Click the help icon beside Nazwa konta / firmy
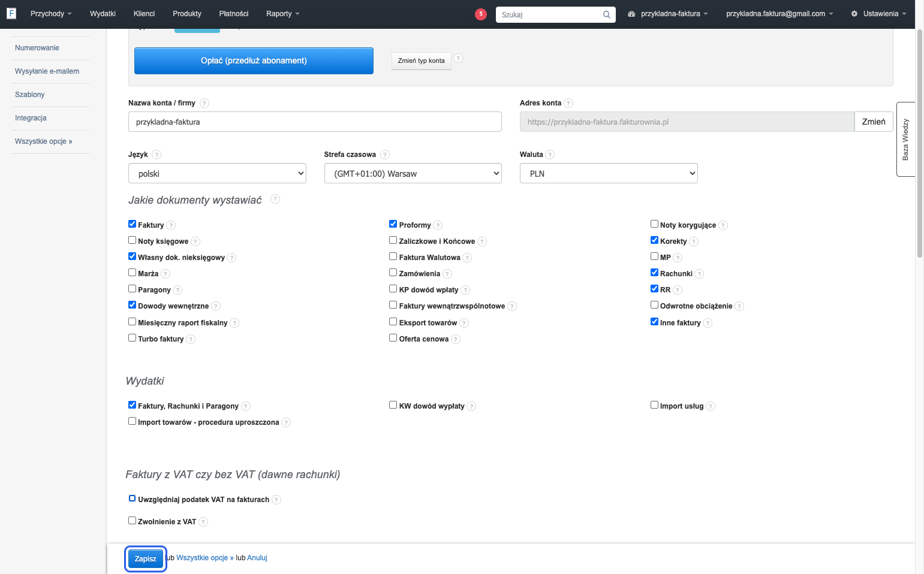The width and height of the screenshot is (924, 574). (204, 103)
